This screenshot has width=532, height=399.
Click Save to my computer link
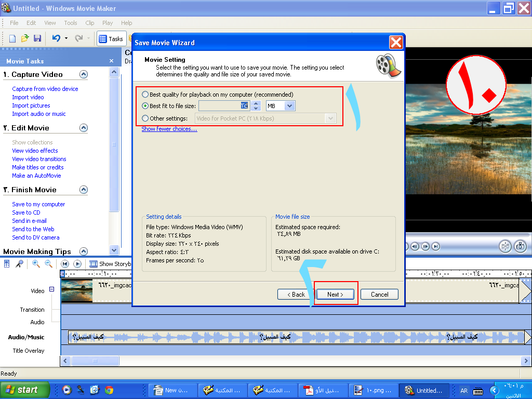coord(38,204)
